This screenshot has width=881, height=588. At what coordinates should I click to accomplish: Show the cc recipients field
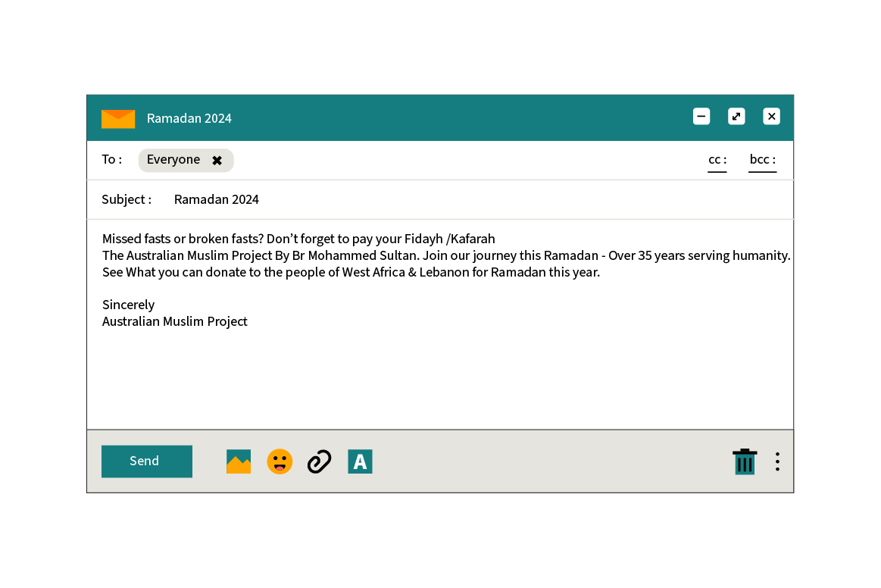(717, 160)
